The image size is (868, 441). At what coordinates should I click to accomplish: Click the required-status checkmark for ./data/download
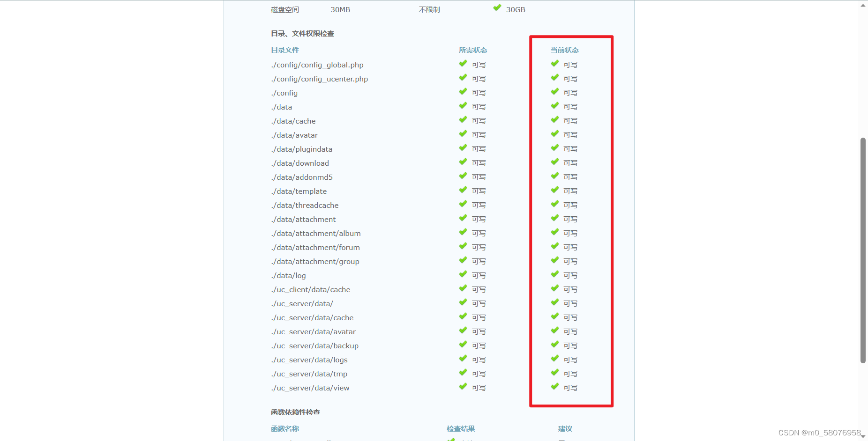463,162
